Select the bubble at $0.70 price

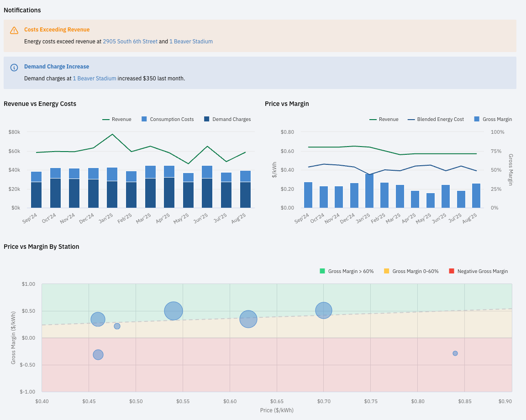[x=324, y=310]
